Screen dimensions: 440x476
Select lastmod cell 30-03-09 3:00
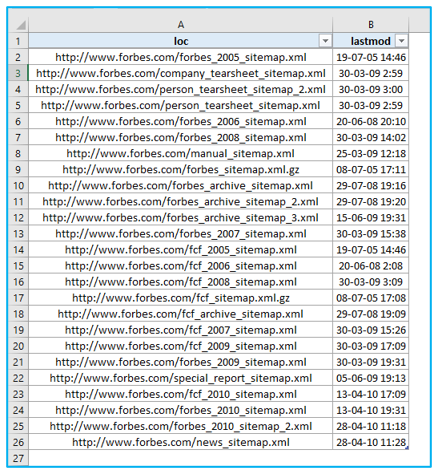[x=371, y=89]
